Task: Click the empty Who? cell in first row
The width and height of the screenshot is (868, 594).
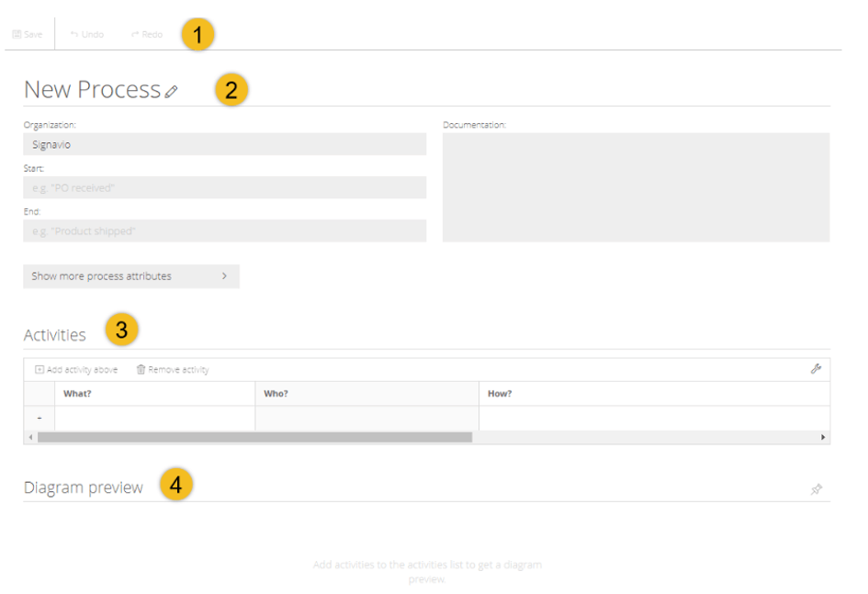Action: click(x=366, y=418)
